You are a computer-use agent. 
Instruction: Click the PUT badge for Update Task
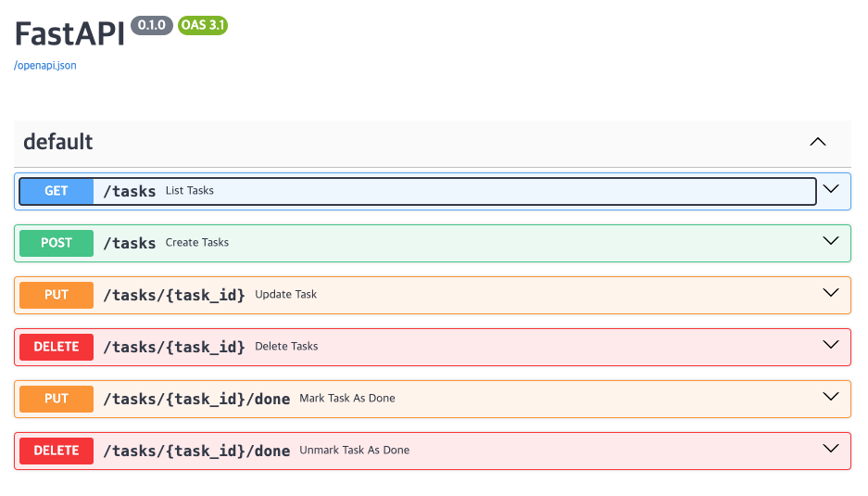[x=57, y=295]
